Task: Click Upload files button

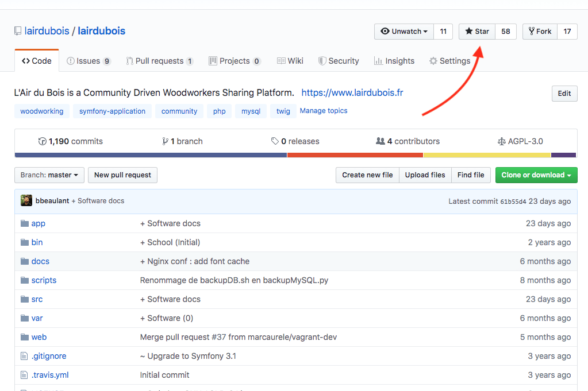Action: pyautogui.click(x=425, y=175)
